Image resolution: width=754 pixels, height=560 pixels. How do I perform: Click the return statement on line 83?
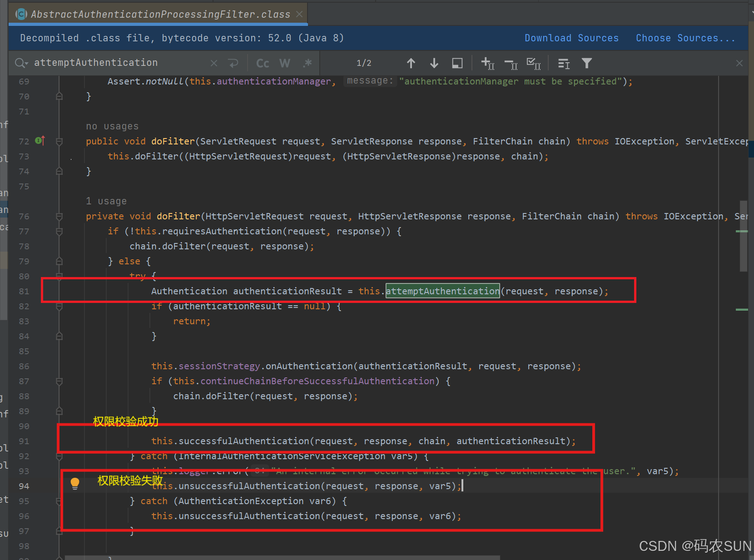[191, 321]
